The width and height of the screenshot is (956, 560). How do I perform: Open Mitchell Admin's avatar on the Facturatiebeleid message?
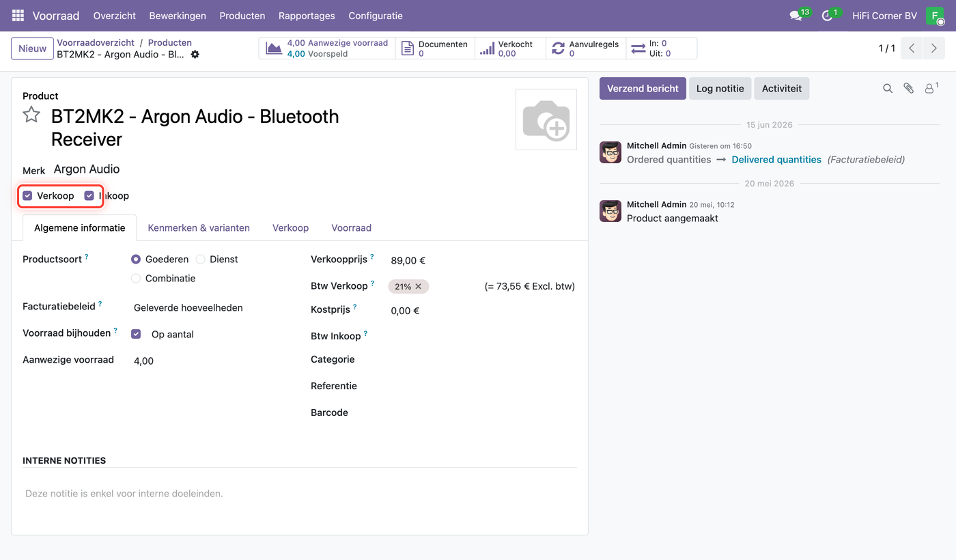pos(610,152)
